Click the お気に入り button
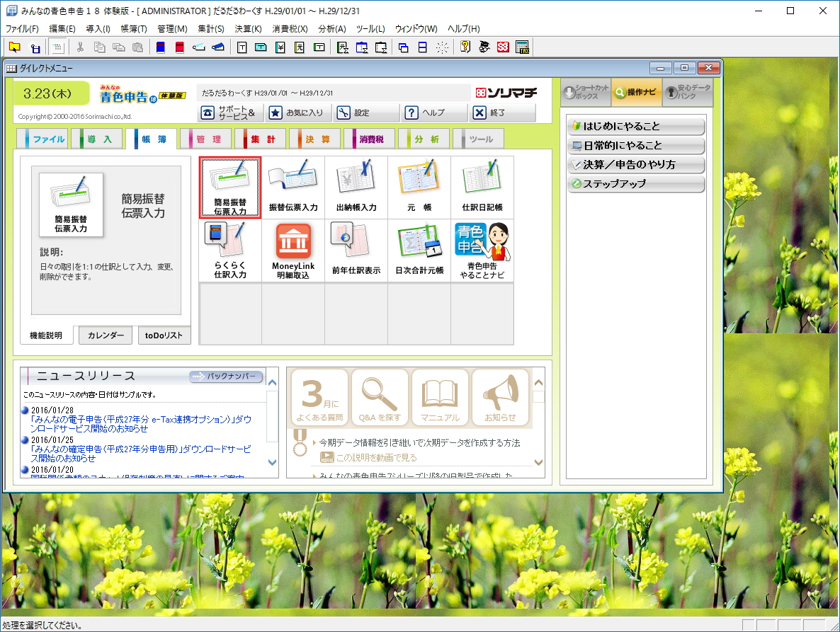840x632 pixels. pyautogui.click(x=298, y=113)
